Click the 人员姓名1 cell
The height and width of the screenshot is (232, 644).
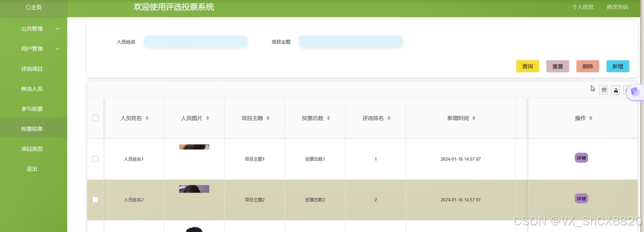[134, 159]
